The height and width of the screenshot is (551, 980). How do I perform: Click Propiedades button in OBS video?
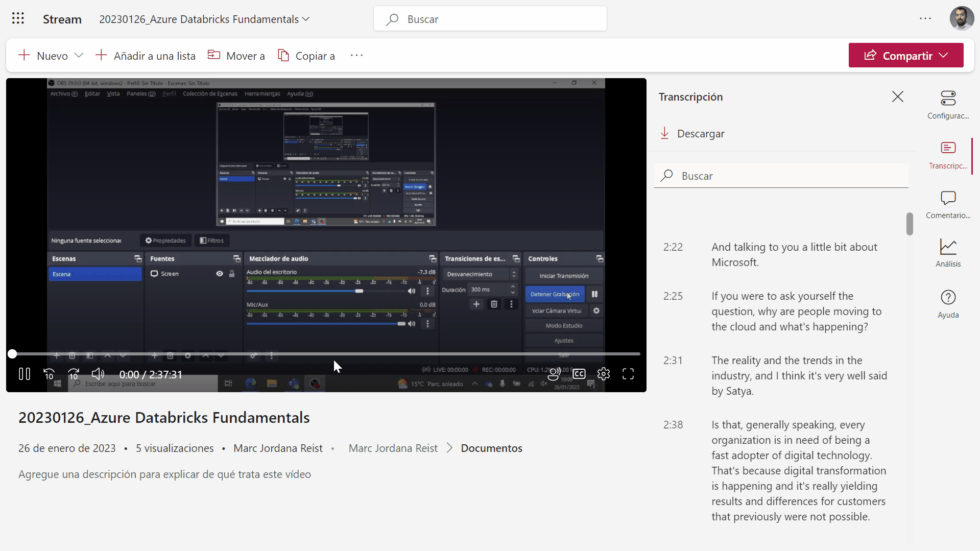tap(165, 241)
